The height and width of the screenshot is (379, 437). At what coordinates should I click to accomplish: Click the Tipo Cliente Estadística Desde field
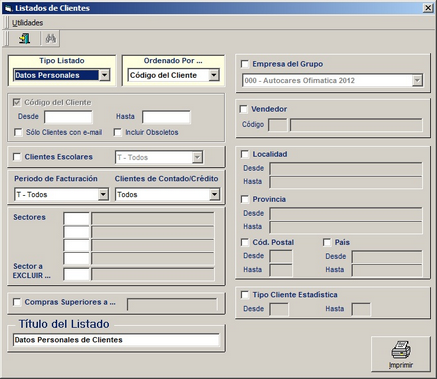(279, 309)
